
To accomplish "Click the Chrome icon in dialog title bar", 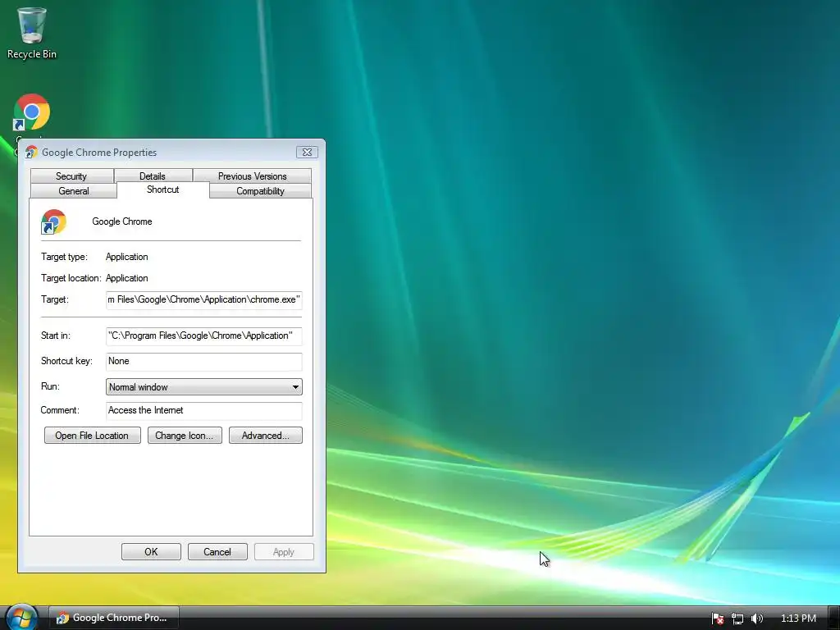I will tap(31, 152).
